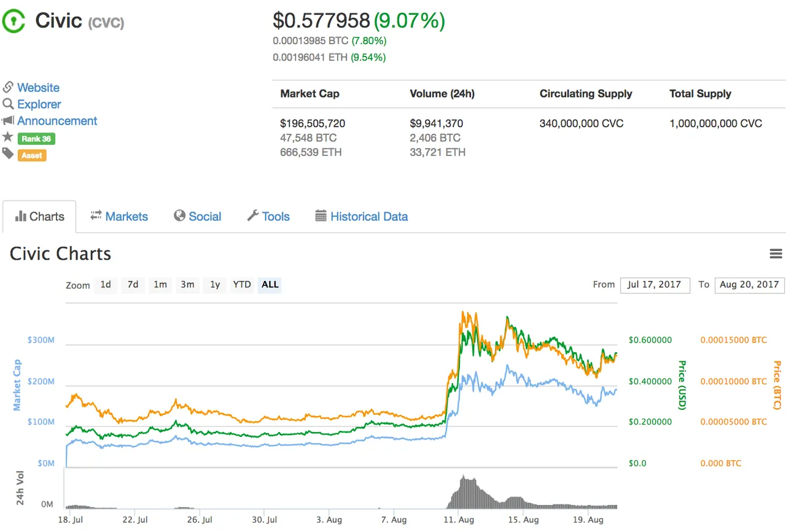786x532 pixels.
Task: Open the chart hamburger menu icon
Action: pos(776,254)
